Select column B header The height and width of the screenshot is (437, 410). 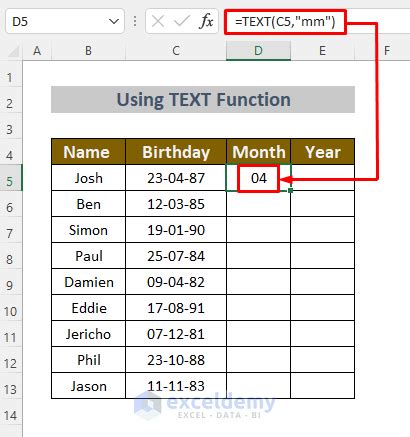pyautogui.click(x=88, y=51)
